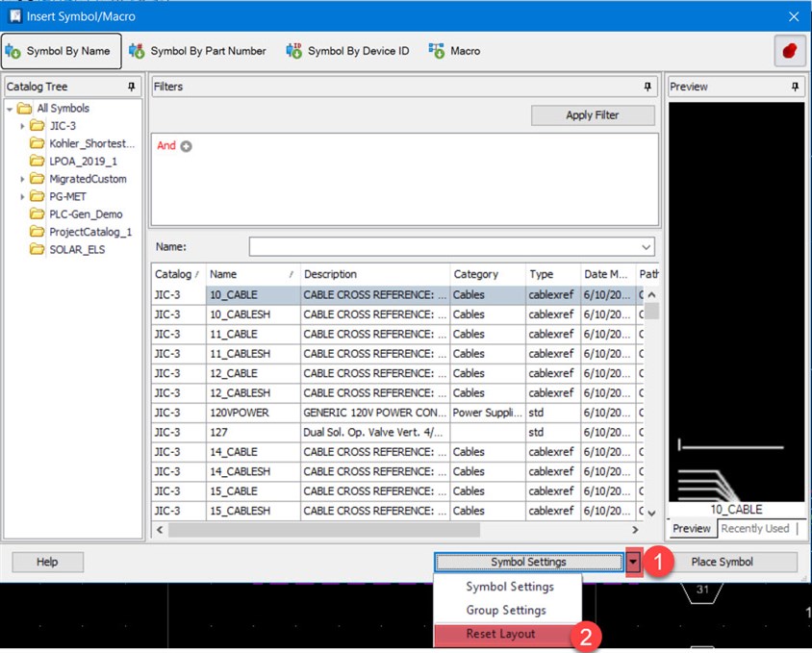Pin the Filters panel open
Screen dimensions: 812x653
647,87
